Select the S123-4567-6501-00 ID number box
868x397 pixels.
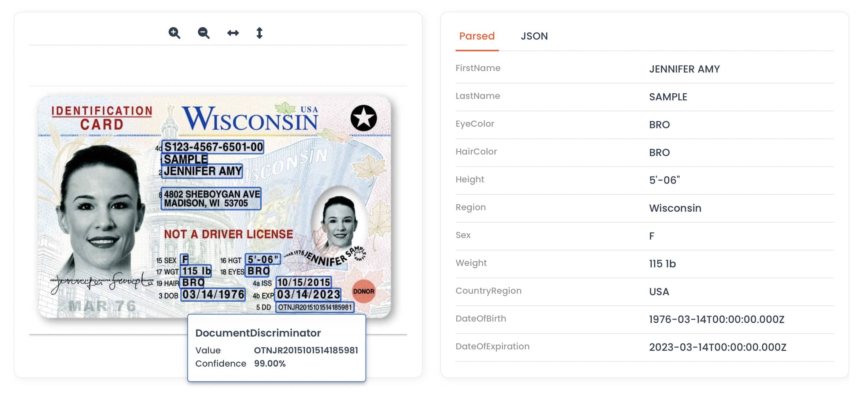pyautogui.click(x=213, y=147)
